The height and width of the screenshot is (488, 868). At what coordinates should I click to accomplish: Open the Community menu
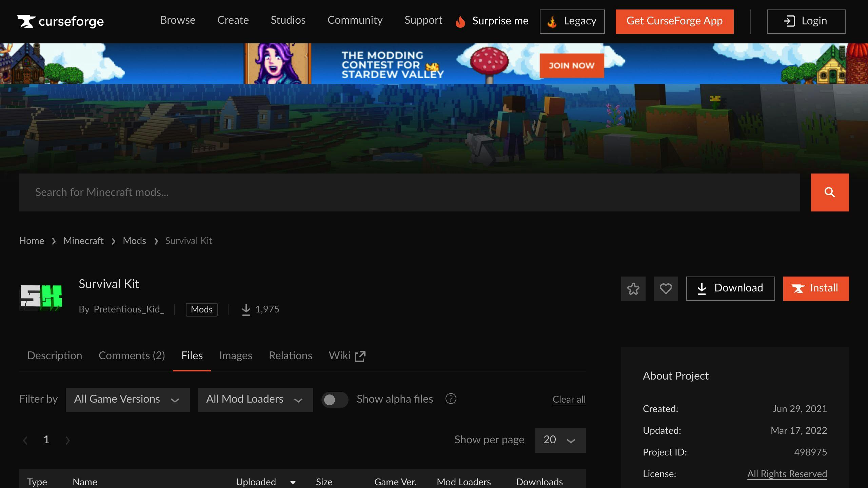[355, 20]
